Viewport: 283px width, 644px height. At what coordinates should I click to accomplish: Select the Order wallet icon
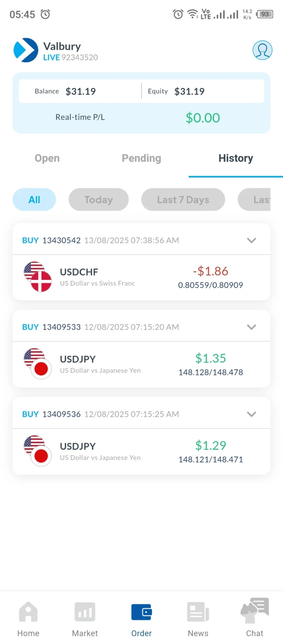coord(141,612)
